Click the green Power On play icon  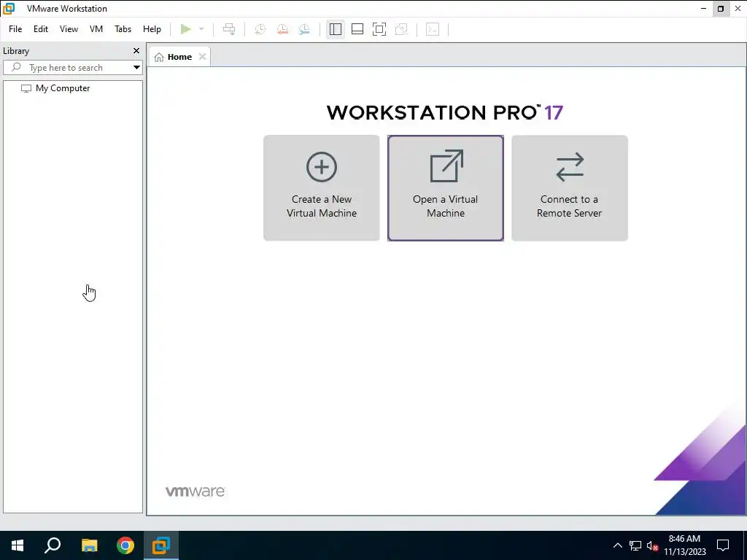(x=186, y=29)
